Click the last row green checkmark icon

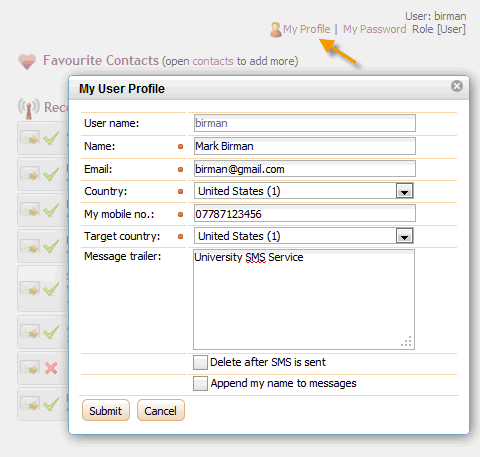point(51,404)
